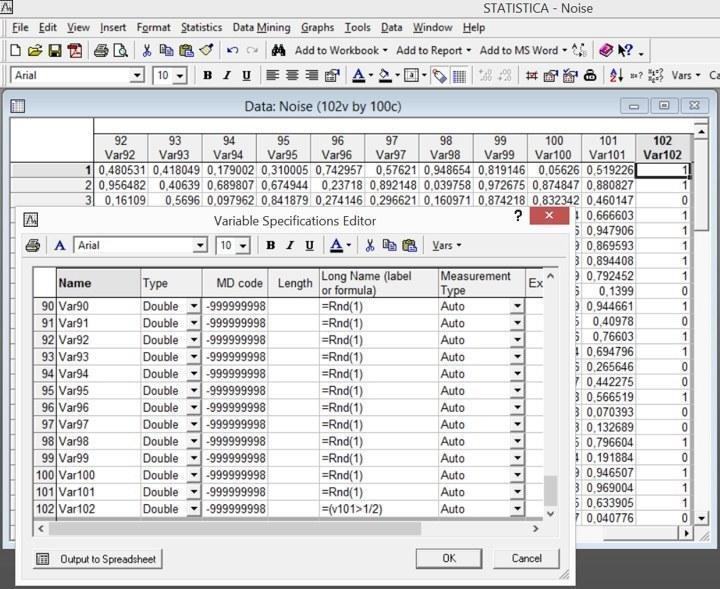720x589 pixels.
Task: Open Type dropdown for Var102 row
Action: point(194,509)
